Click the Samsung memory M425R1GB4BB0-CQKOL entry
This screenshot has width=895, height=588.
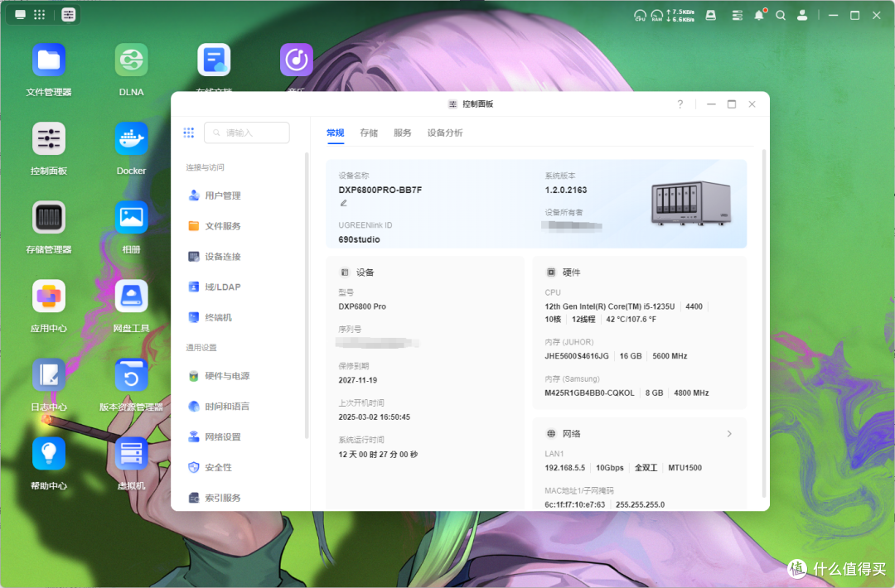590,393
